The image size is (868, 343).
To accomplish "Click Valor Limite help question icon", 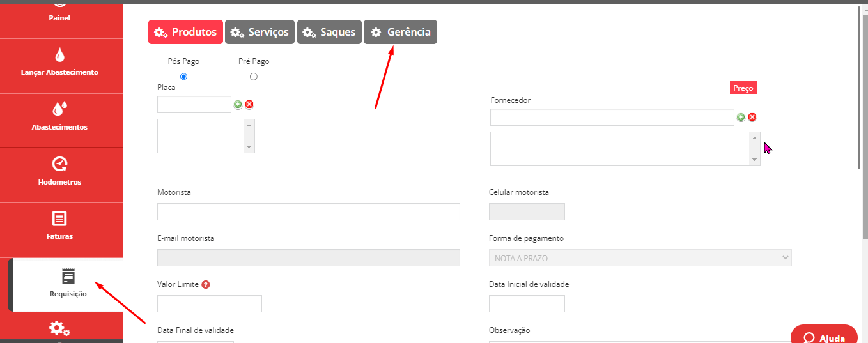I will (206, 284).
